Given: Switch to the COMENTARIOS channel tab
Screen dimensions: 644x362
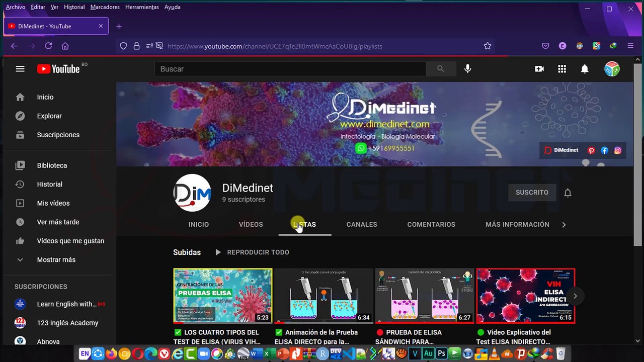Looking at the screenshot, I should [431, 225].
